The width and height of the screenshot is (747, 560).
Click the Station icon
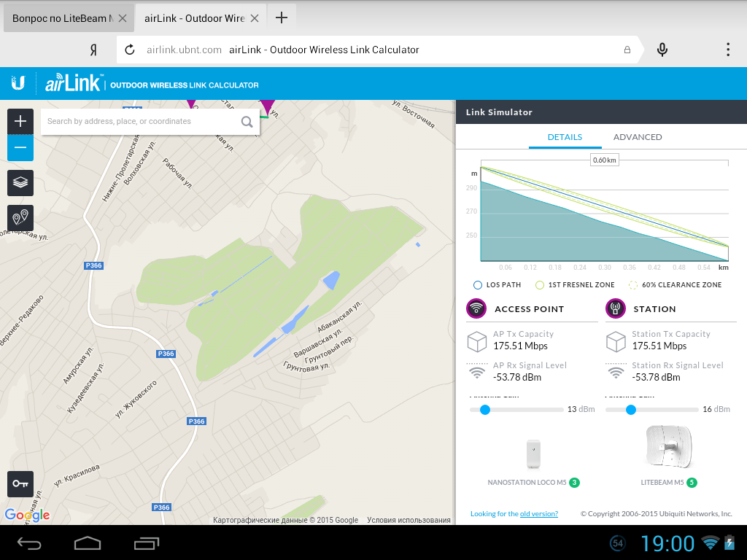click(x=616, y=308)
